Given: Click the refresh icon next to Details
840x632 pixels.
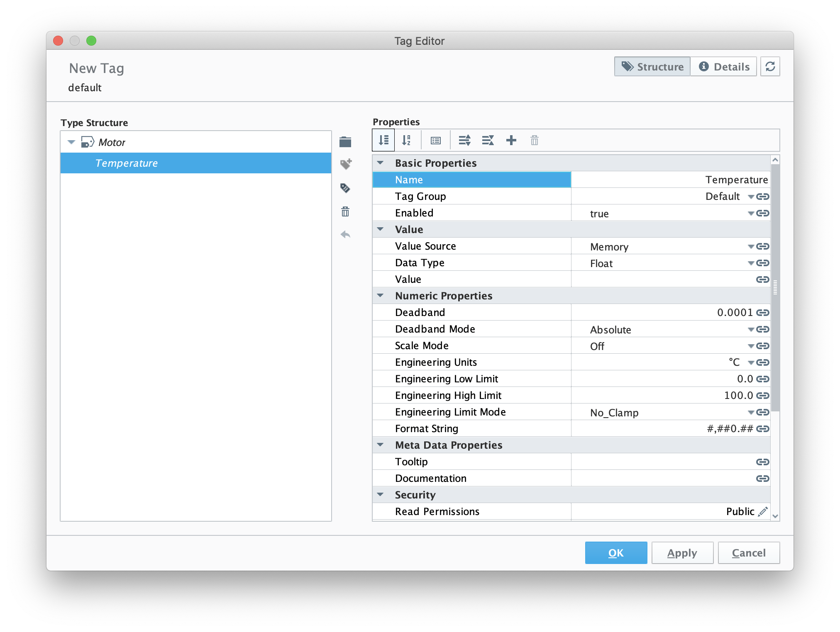Looking at the screenshot, I should coord(770,66).
